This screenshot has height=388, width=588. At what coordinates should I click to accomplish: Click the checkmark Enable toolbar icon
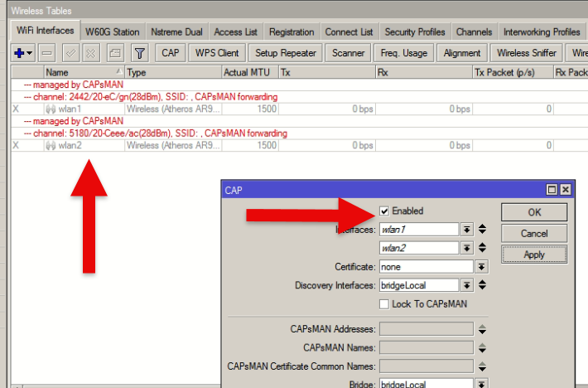coord(70,53)
